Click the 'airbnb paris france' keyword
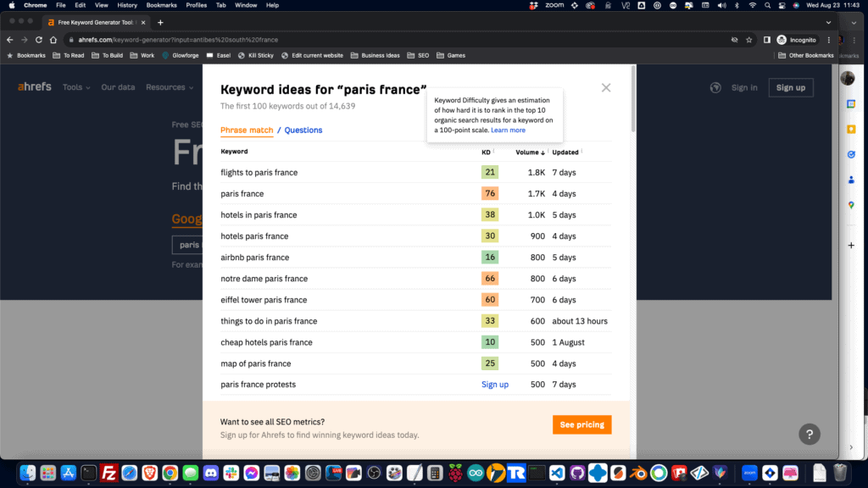Image resolution: width=868 pixels, height=488 pixels. click(x=254, y=258)
